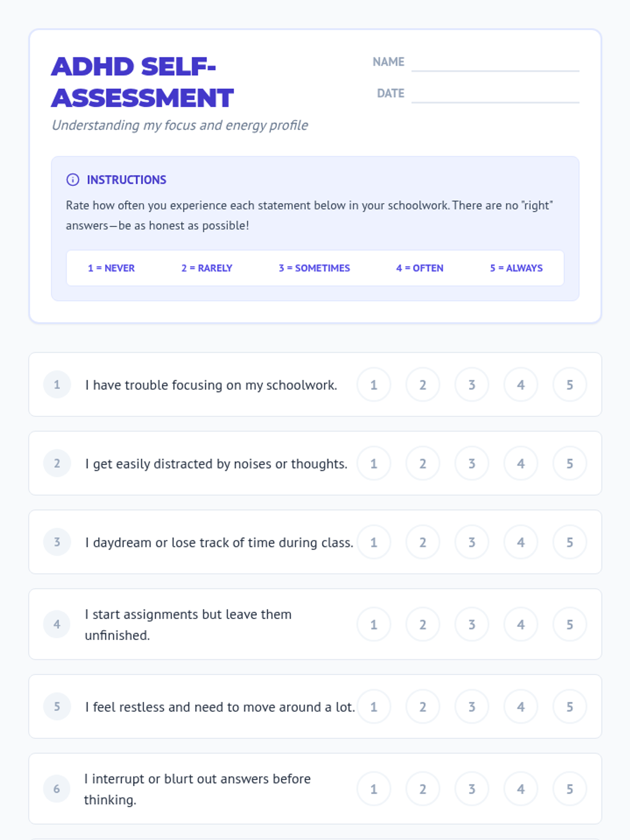
Task: Click the '3 = SOMETIMES' scale label
Action: (314, 268)
